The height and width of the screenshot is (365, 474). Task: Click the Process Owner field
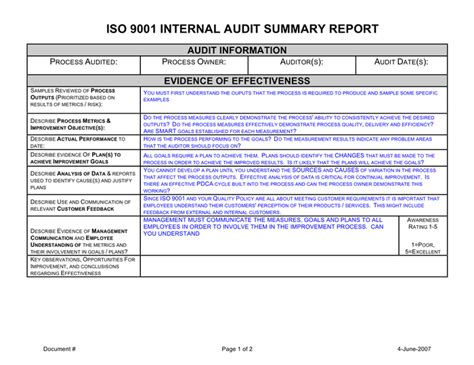pos(194,65)
